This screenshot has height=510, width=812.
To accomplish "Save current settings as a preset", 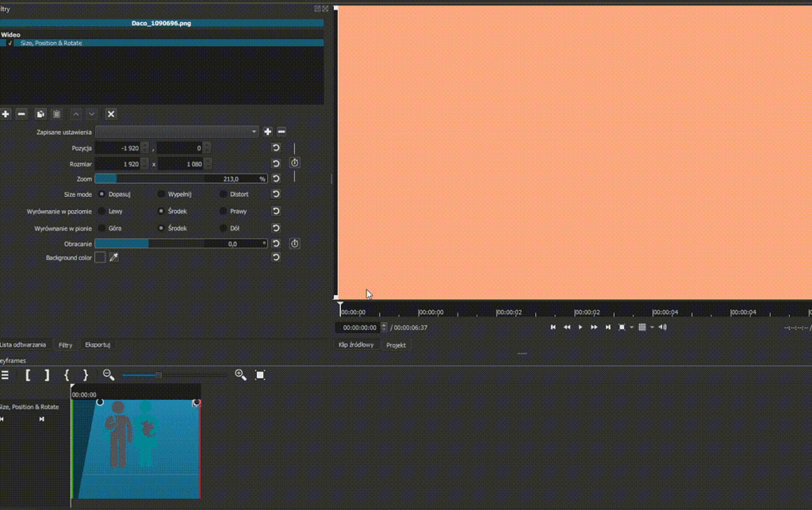I will tap(267, 132).
